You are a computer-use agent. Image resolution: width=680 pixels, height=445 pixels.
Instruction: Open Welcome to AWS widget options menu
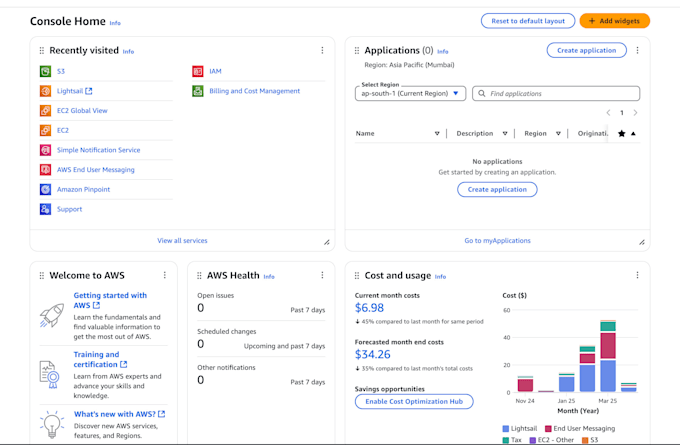pyautogui.click(x=164, y=275)
